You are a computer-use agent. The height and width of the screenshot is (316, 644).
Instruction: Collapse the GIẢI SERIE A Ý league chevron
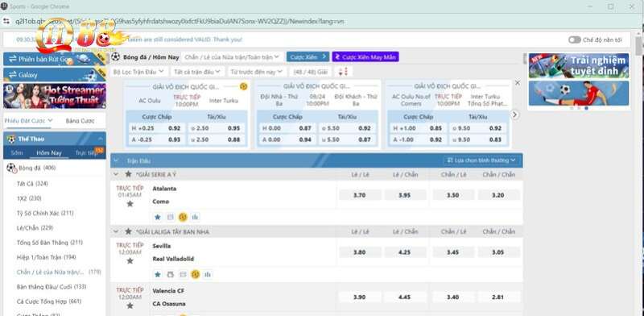pyautogui.click(x=116, y=174)
